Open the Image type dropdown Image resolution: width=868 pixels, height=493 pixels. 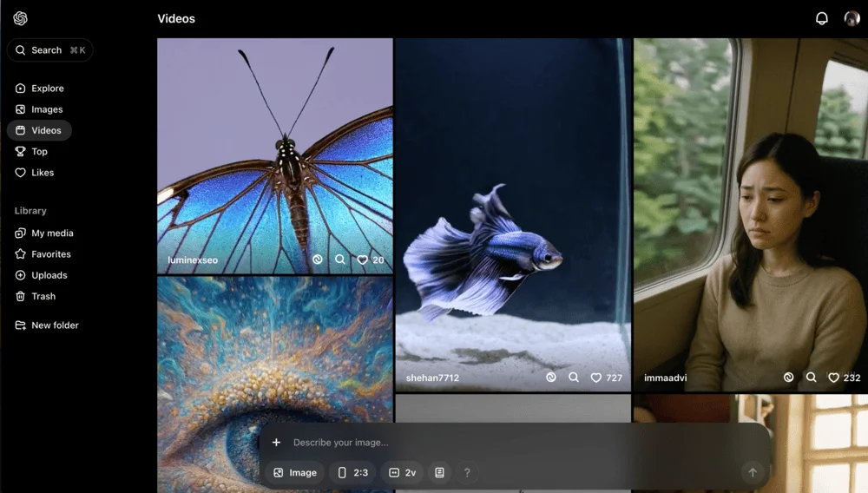[x=295, y=473]
